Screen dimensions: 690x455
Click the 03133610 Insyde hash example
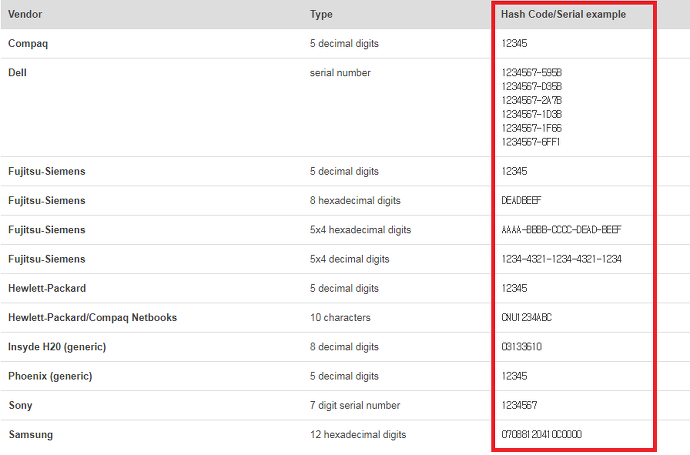point(522,347)
